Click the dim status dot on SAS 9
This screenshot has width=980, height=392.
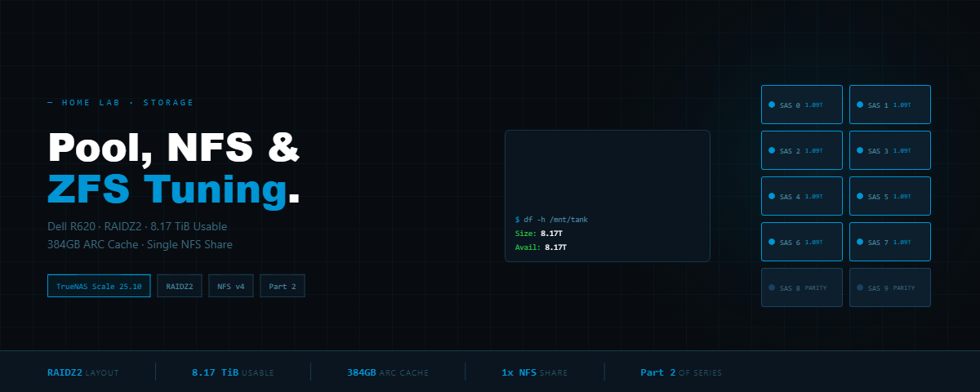(x=860, y=287)
